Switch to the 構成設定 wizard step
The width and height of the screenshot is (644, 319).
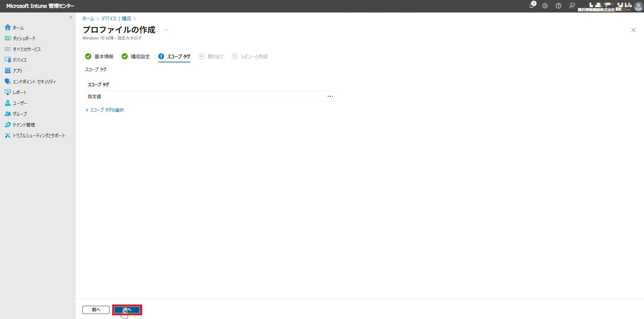pos(136,57)
